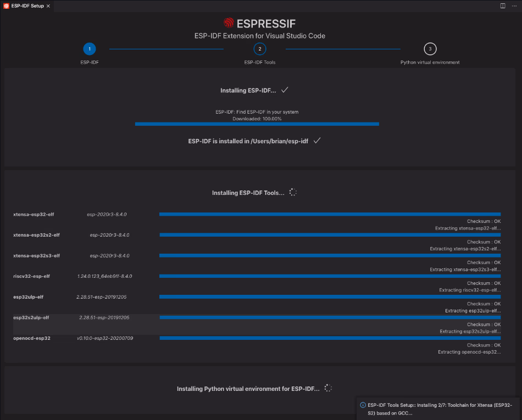Select the highlighted esp32s2ulp-elf row
522x420 pixels.
[x=257, y=324]
